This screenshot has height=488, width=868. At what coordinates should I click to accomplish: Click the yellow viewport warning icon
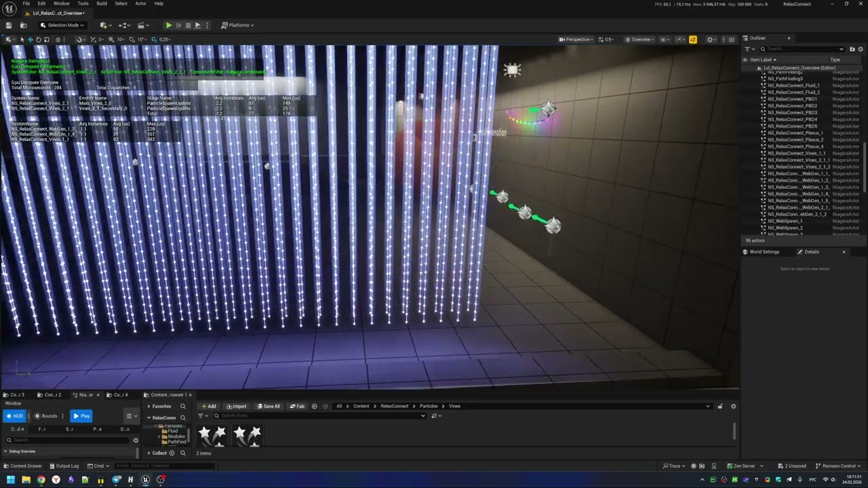click(692, 39)
